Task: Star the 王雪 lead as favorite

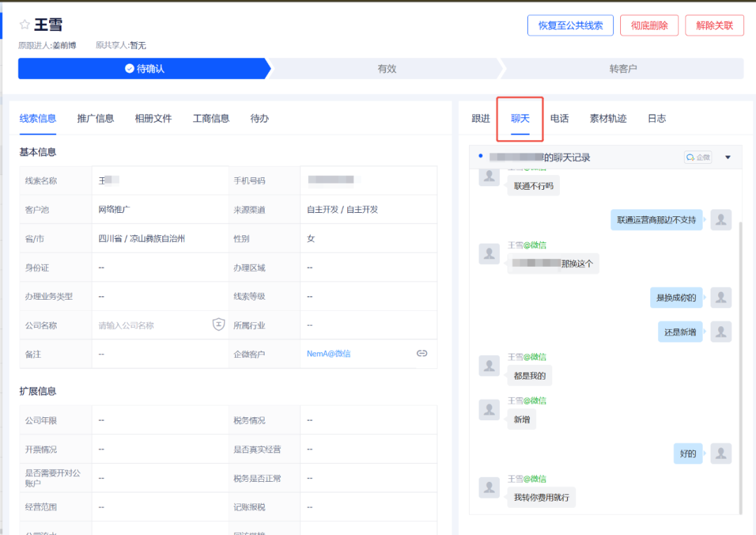Action: (24, 23)
